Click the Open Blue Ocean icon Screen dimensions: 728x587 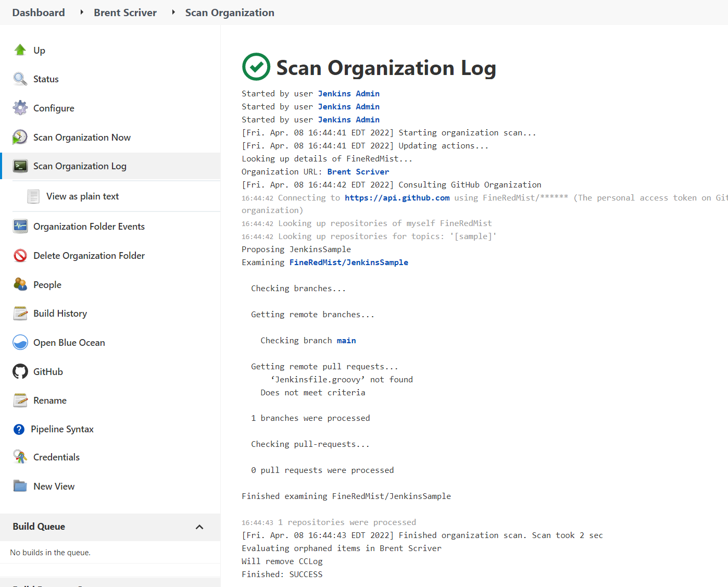pyautogui.click(x=20, y=342)
